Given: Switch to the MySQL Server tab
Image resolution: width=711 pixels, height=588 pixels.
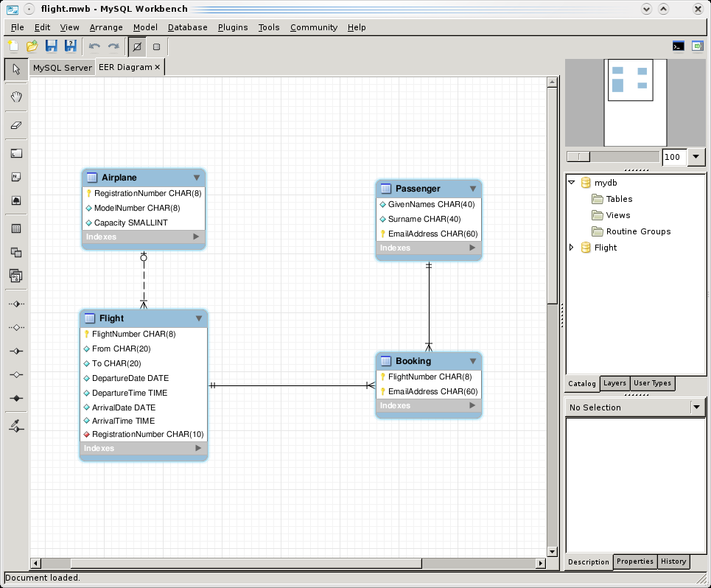Looking at the screenshot, I should [x=62, y=68].
